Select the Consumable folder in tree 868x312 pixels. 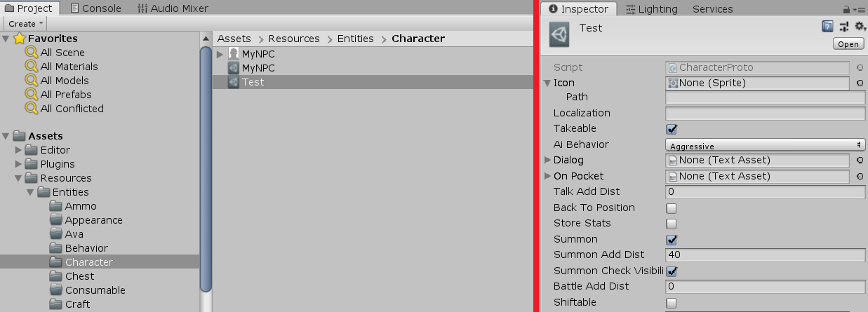coord(95,290)
